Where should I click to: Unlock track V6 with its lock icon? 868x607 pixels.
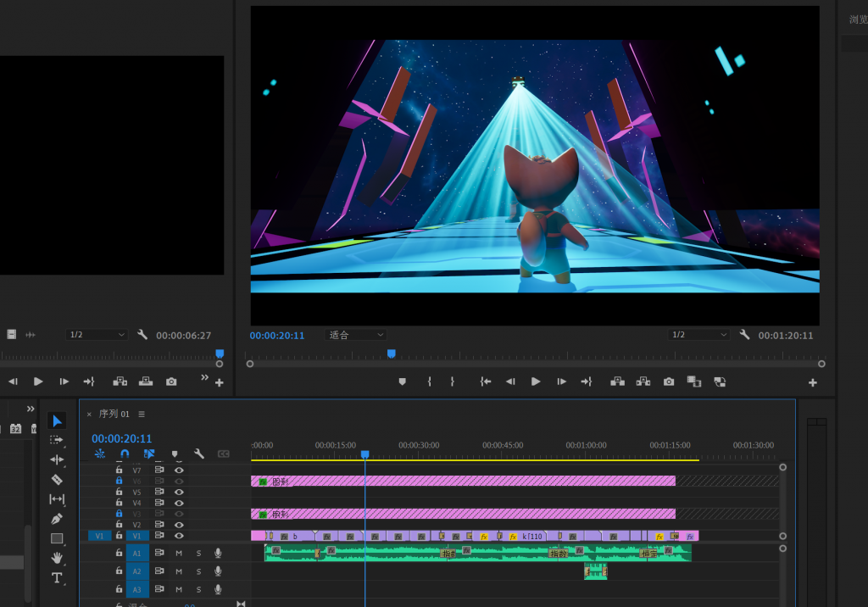click(x=119, y=481)
